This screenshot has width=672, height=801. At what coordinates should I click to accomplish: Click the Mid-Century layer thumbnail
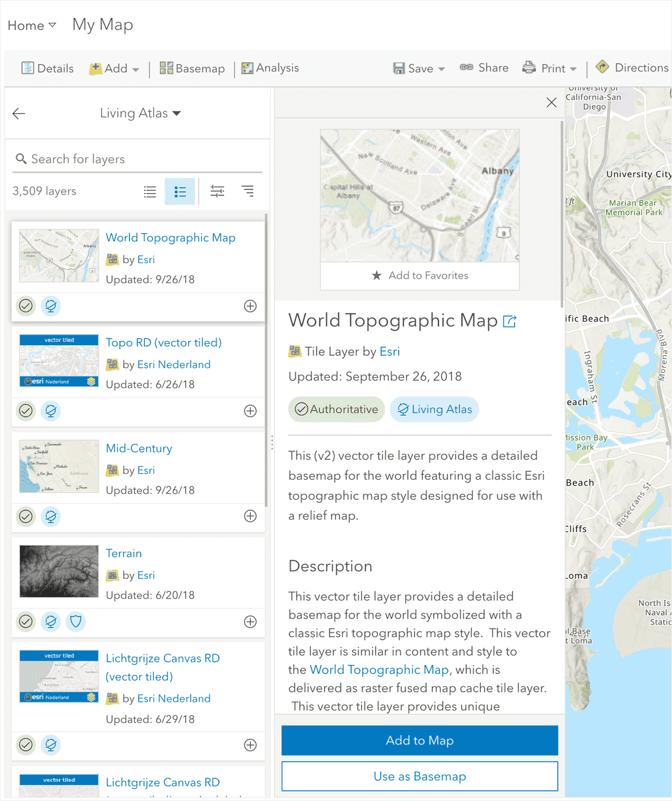[59, 466]
